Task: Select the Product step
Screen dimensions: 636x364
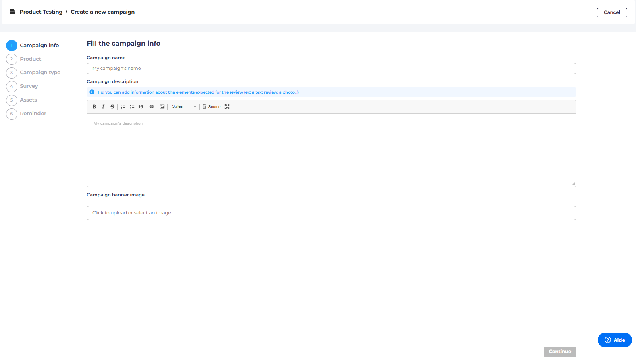Action: 24,59
